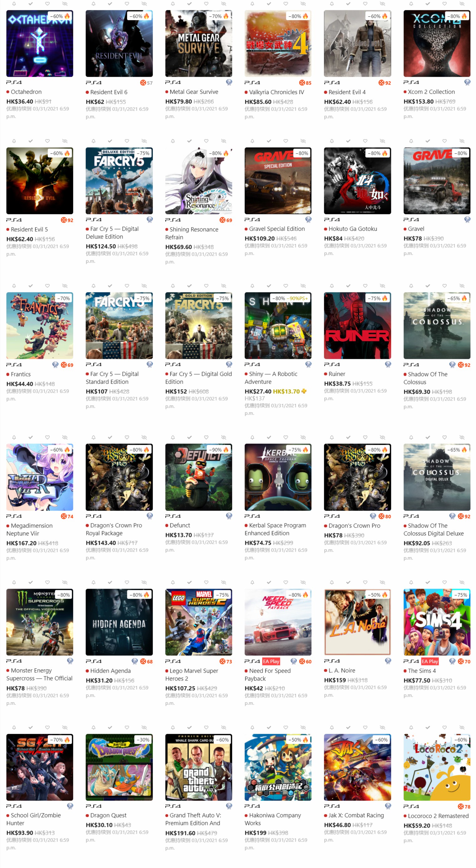476x868 pixels.
Task: Click the heart wishlist icon above Resident Evil 6
Action: [127, 4]
